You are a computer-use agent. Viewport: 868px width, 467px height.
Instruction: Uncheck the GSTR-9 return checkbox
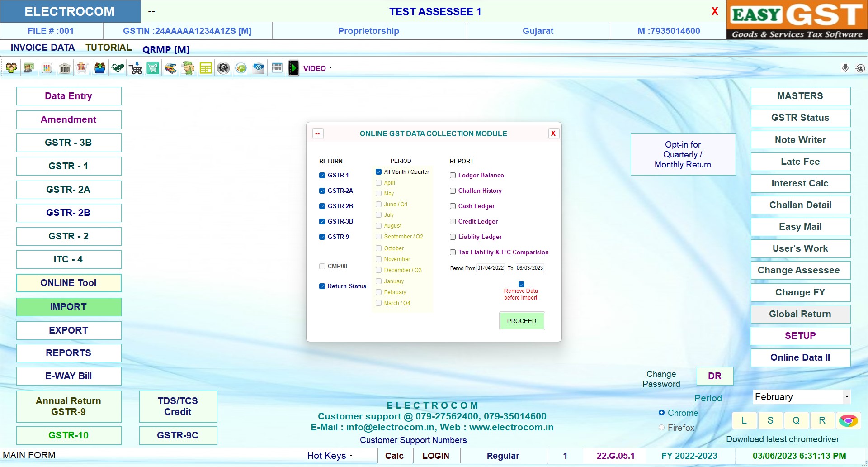[x=322, y=237]
